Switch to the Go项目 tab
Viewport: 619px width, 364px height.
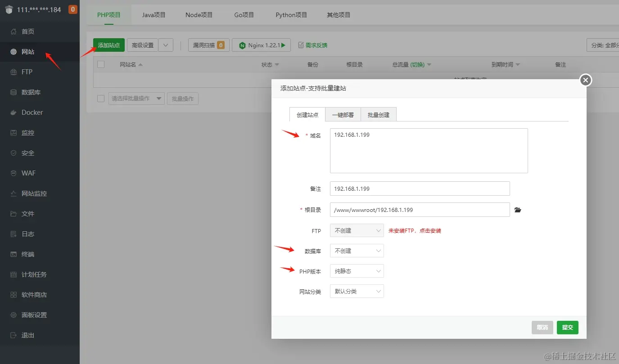coord(244,15)
